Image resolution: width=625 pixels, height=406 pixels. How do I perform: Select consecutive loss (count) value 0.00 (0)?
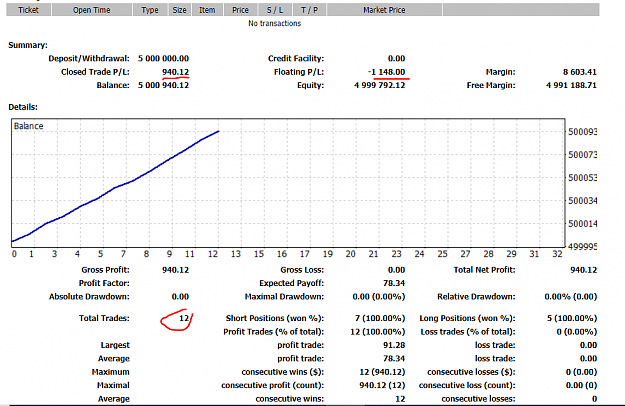click(x=581, y=385)
